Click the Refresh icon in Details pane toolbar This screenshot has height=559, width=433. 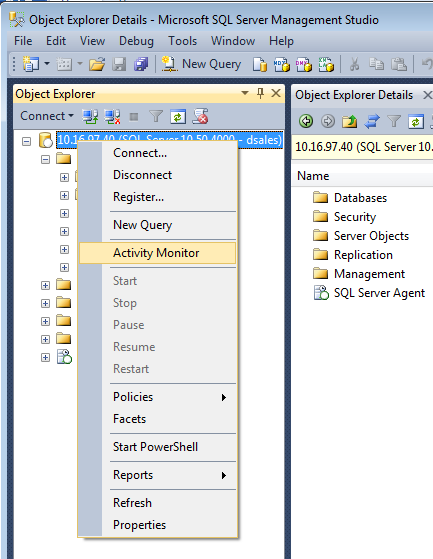coord(416,121)
